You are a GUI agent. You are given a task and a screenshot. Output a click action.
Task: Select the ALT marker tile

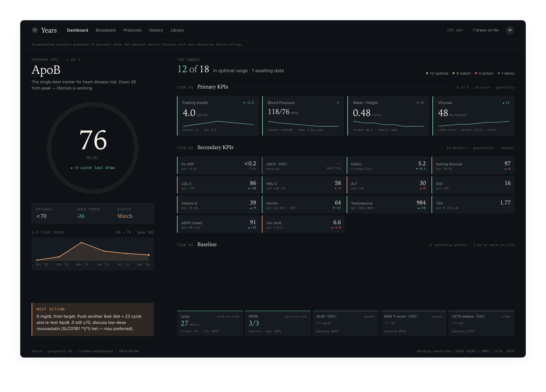[x=388, y=185]
